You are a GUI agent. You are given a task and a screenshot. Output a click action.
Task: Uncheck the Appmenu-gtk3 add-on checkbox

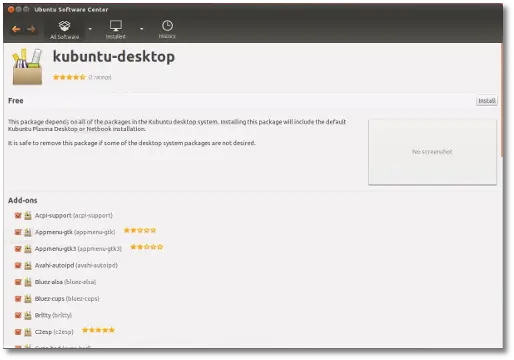point(18,249)
